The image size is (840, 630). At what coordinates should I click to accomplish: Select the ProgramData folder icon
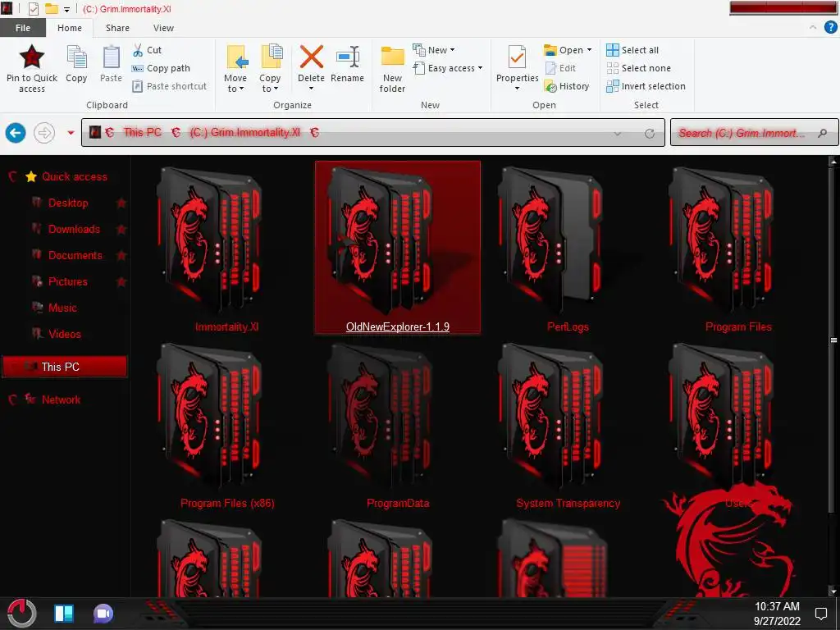tap(379, 416)
